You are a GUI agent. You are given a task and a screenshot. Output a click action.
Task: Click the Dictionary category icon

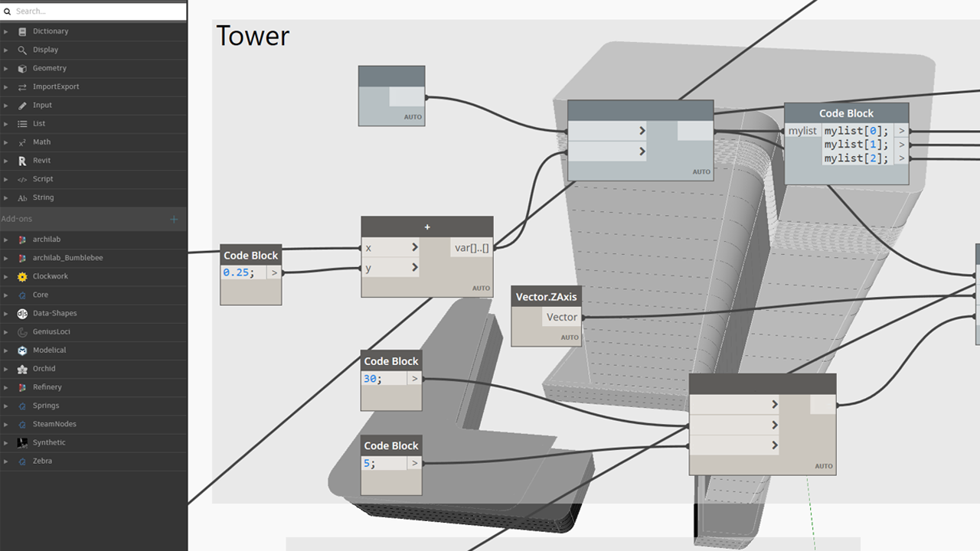coord(22,31)
